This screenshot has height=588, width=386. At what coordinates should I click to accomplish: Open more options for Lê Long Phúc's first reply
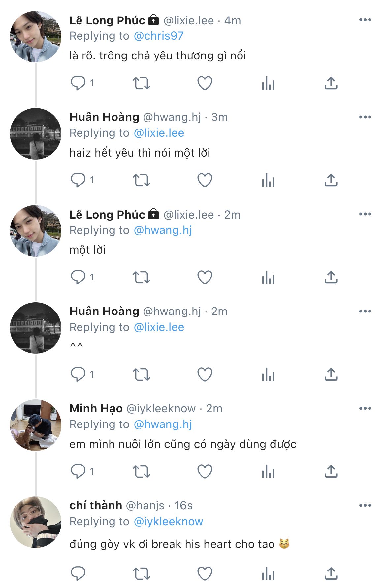coord(365,20)
